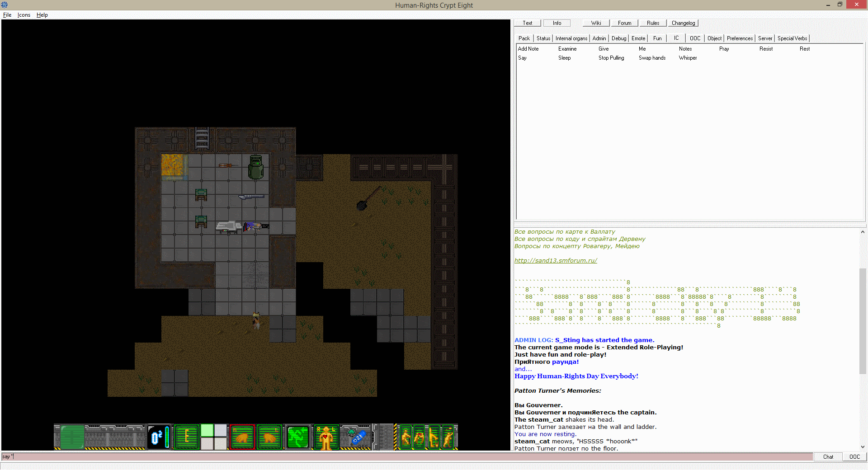Viewport: 868px width, 470px height.
Task: Open the Rules button
Action: tap(653, 23)
